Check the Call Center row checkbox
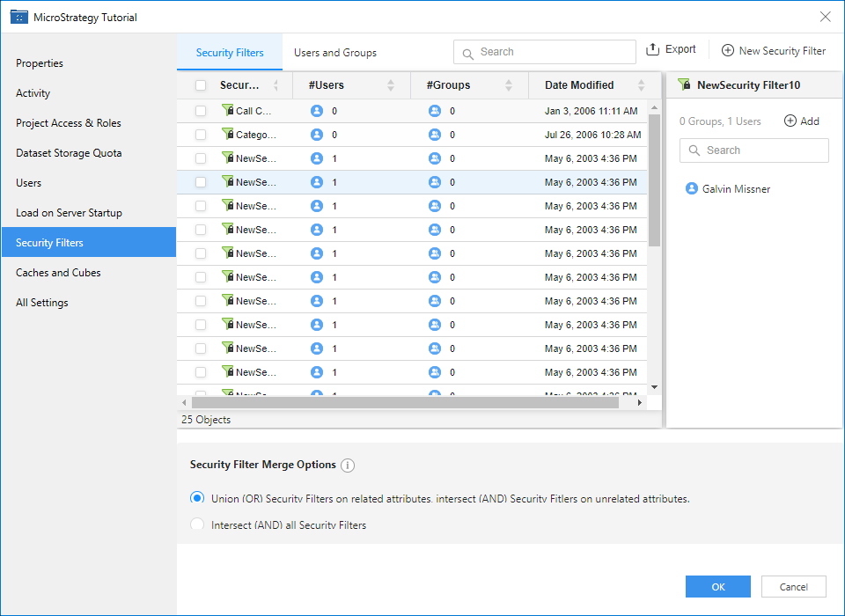The height and width of the screenshot is (616, 845). tap(201, 111)
